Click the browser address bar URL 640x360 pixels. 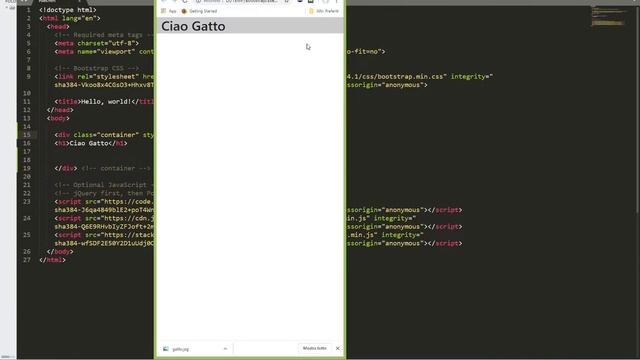point(241,1)
